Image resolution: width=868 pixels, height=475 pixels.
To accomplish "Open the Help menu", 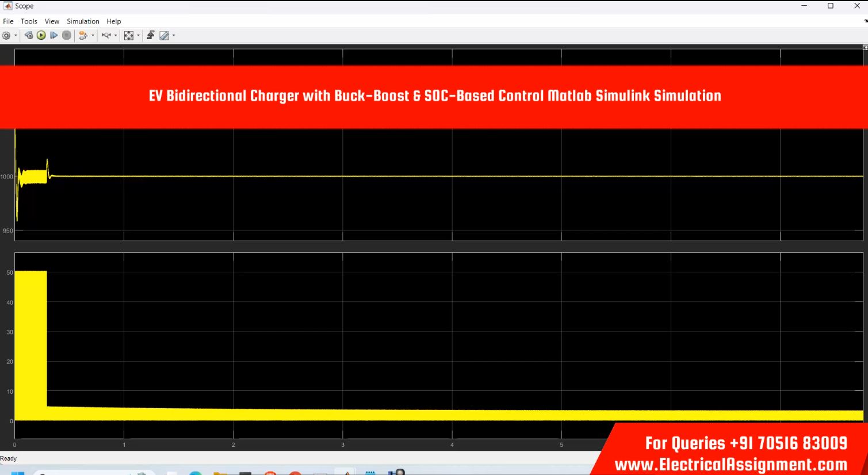I will [113, 21].
